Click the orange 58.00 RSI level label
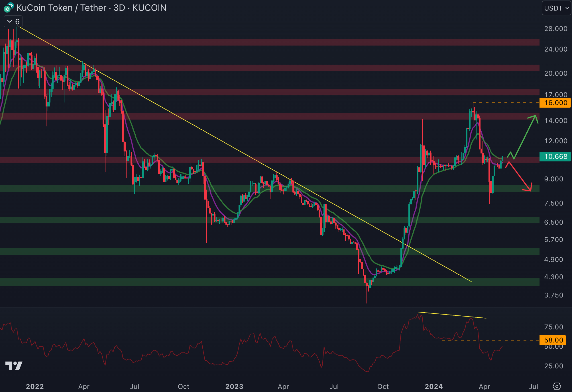 (x=553, y=340)
